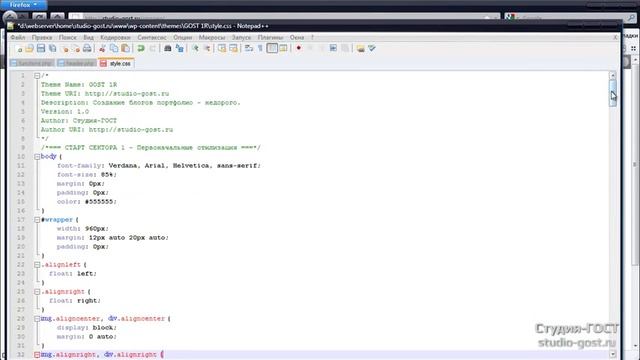Undo the last edit with the green arrow
This screenshot has width=640, height=360.
[x=141, y=49]
